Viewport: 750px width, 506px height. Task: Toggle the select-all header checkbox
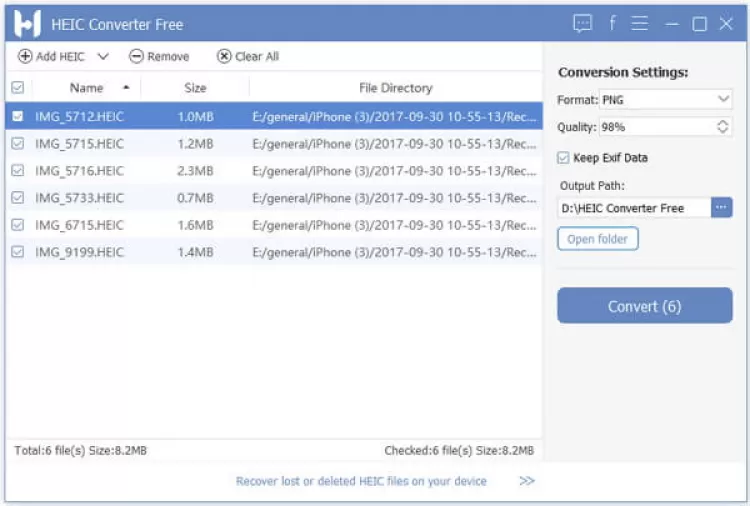click(17, 88)
